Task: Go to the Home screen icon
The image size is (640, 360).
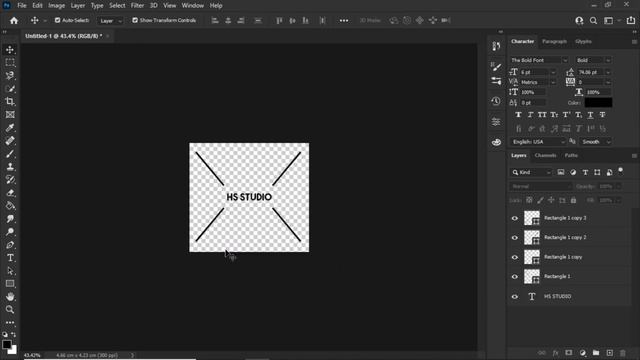Action: tap(14, 20)
